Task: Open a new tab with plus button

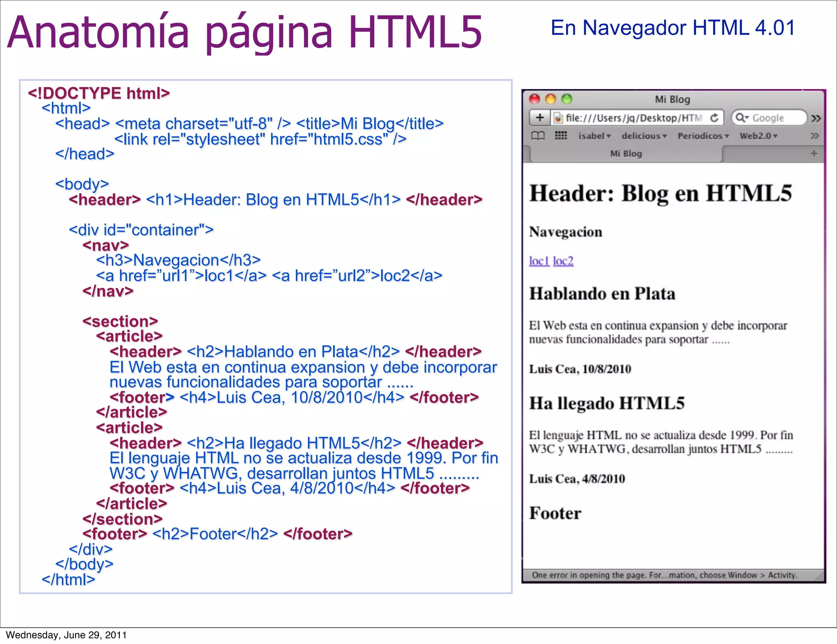Action: point(814,153)
